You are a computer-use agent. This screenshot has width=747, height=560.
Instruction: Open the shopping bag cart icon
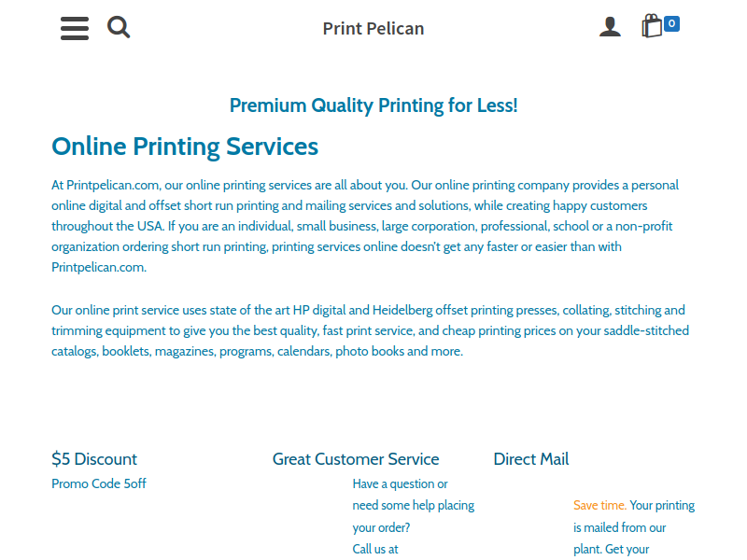click(x=652, y=26)
